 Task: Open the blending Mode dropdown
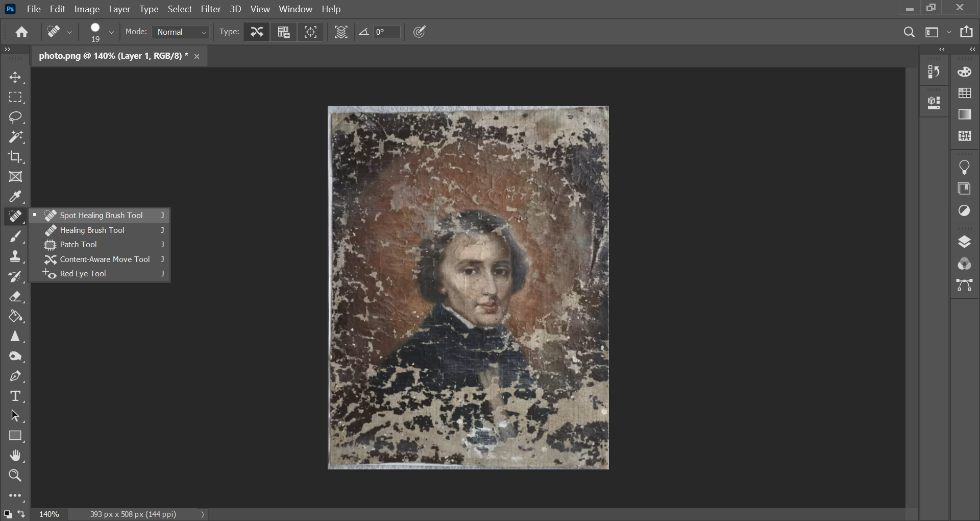[x=181, y=32]
